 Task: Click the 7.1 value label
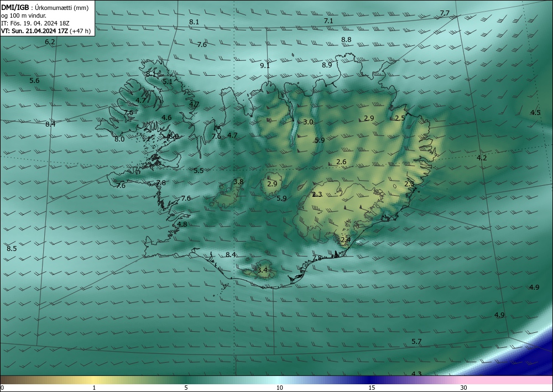point(328,21)
